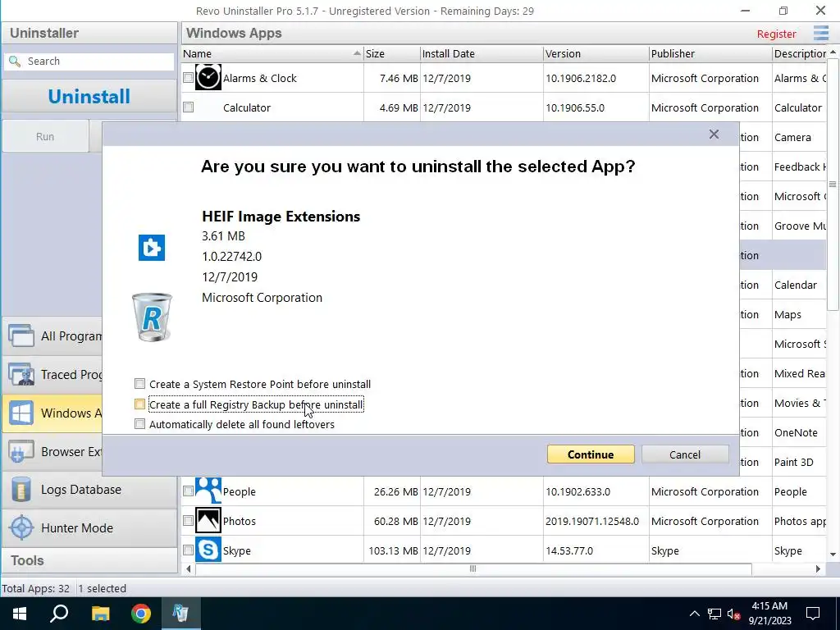Open the Browser Extensions section icon

point(21,452)
